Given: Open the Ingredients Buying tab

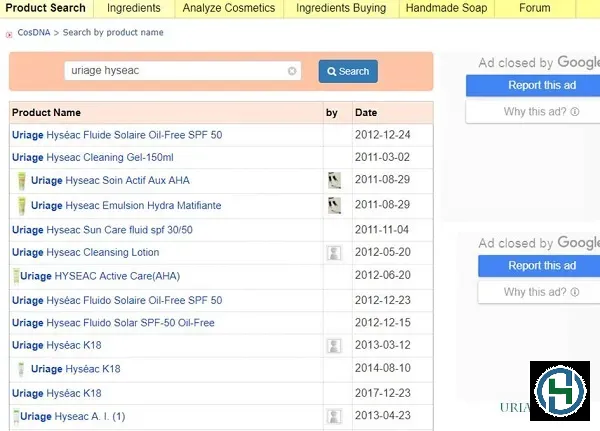Looking at the screenshot, I should 341,8.
